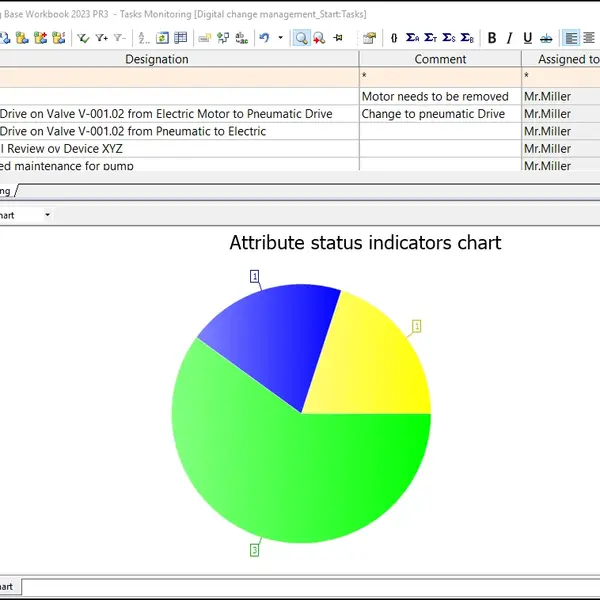Toggle underline formatting
Viewport: 600px width, 600px height.
(527, 38)
